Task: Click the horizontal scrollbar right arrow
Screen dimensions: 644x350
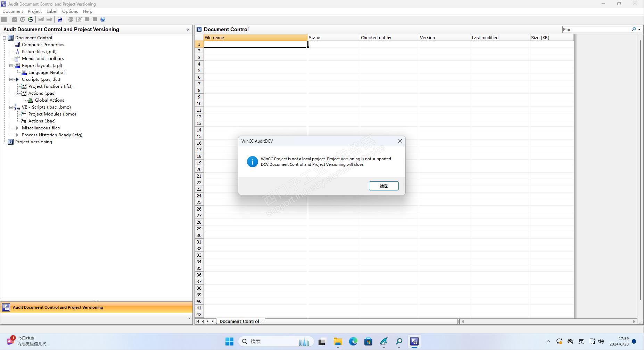Action: 634,322
